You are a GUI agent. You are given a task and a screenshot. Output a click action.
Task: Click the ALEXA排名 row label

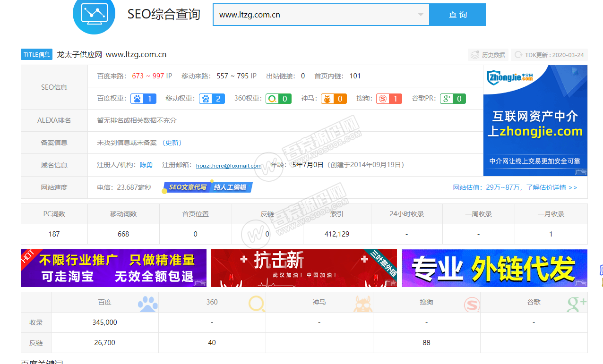(x=54, y=120)
